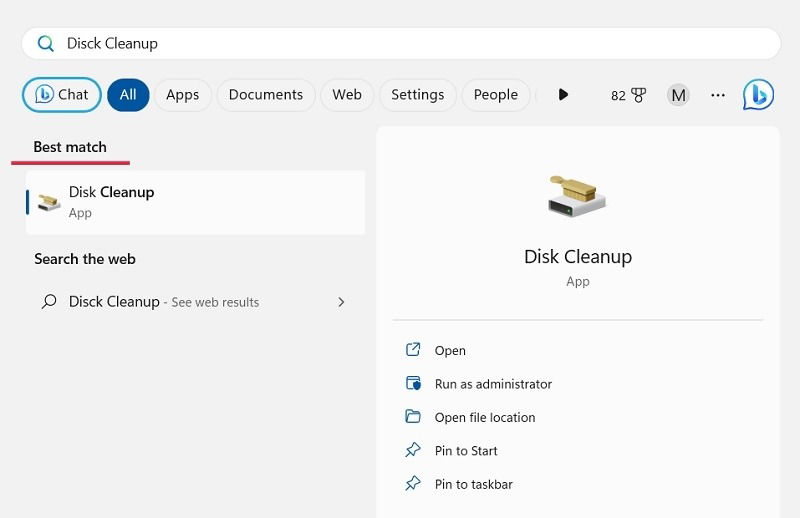Show more filters with the arrow button
The image size is (800, 518).
(x=563, y=94)
